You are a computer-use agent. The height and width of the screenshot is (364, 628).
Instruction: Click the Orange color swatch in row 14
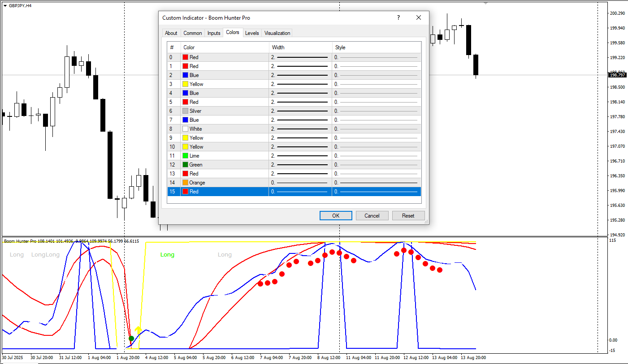tap(185, 183)
